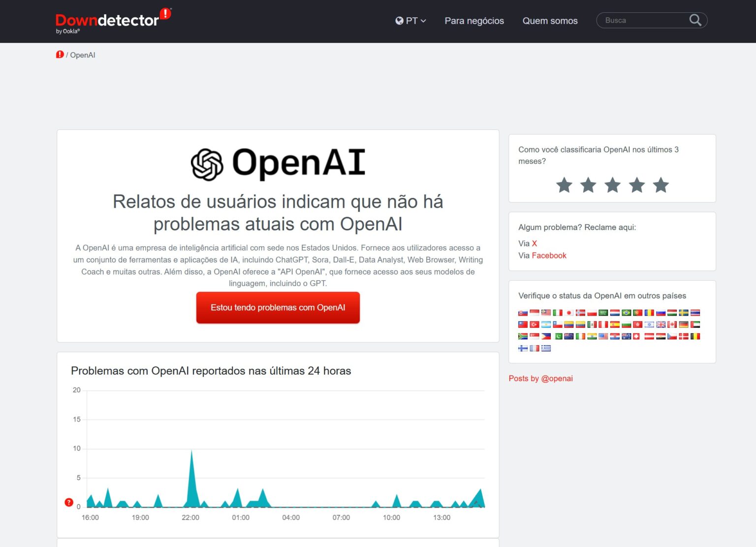Select the Brazil flag

626,313
